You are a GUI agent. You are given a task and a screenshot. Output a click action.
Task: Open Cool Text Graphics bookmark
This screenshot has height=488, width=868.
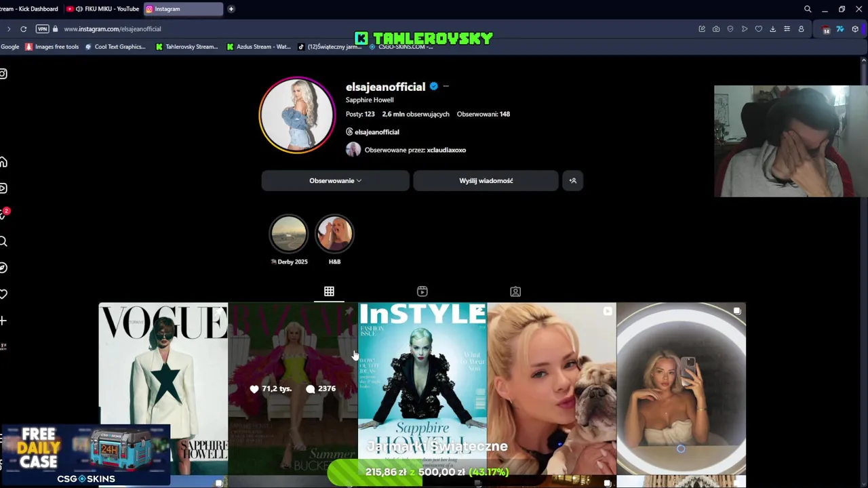coord(115,47)
